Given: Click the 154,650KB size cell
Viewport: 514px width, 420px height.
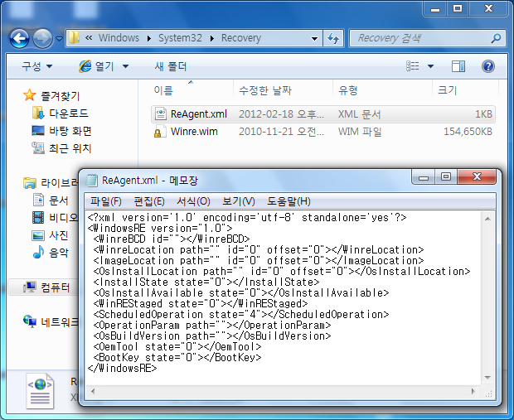Looking at the screenshot, I should coord(468,132).
